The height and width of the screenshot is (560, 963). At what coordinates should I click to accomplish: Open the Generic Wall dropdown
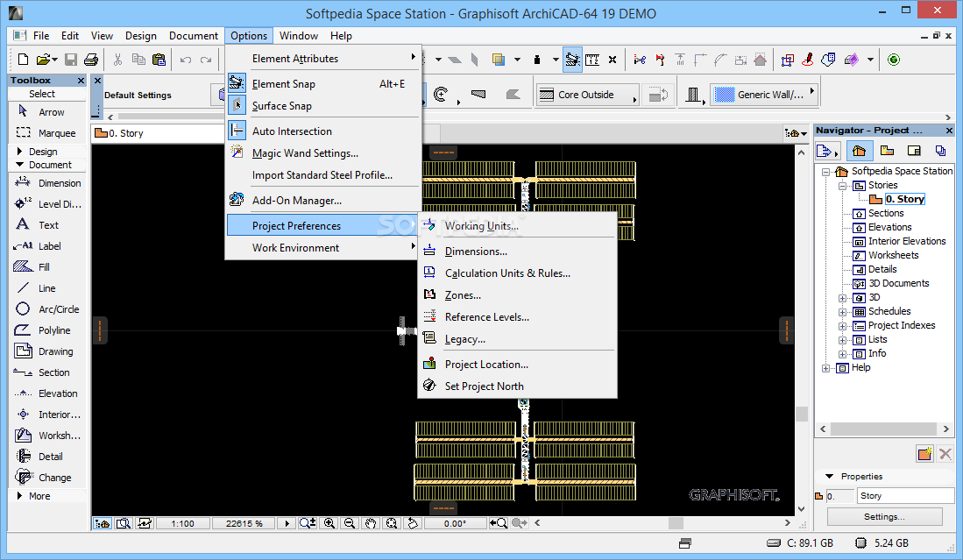(x=765, y=95)
